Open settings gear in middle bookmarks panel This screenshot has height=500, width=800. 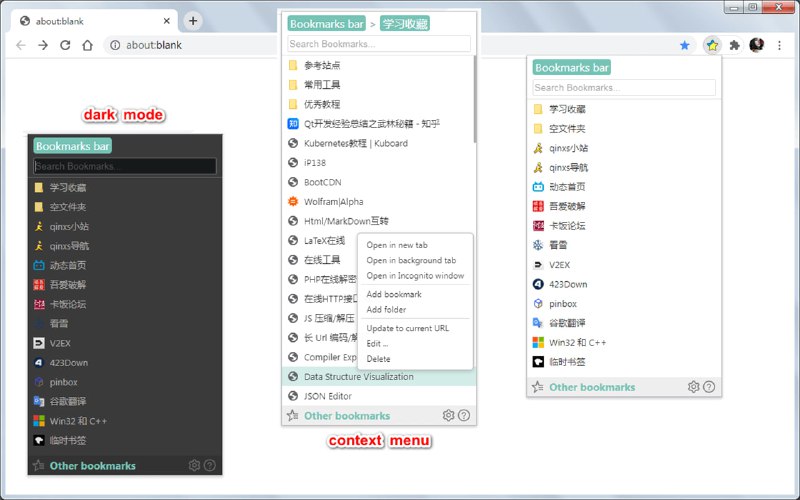click(x=449, y=415)
